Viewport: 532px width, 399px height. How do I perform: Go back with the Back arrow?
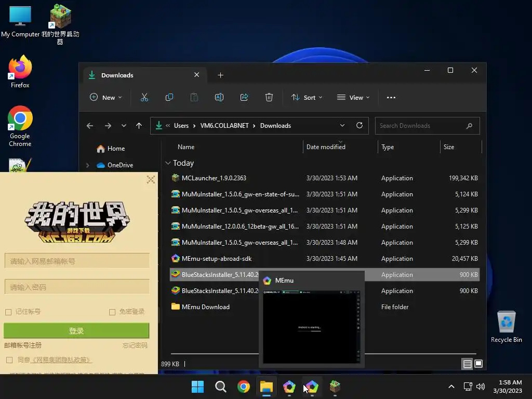[x=89, y=126]
